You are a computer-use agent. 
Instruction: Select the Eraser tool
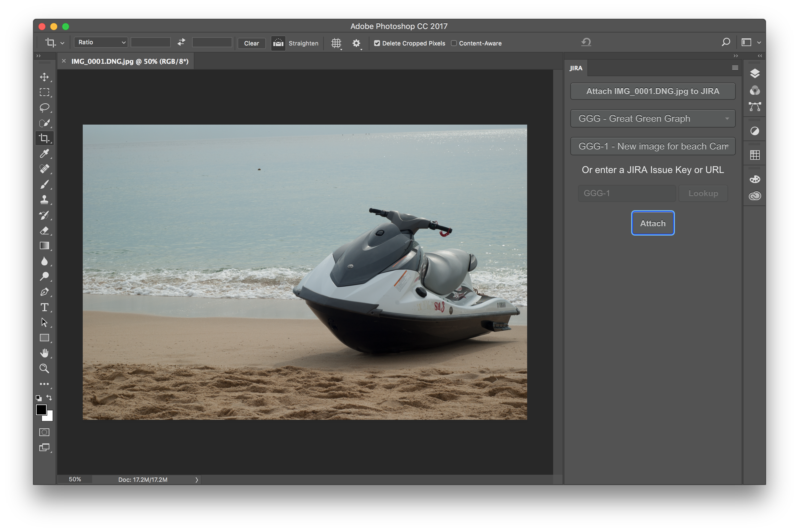coord(44,231)
